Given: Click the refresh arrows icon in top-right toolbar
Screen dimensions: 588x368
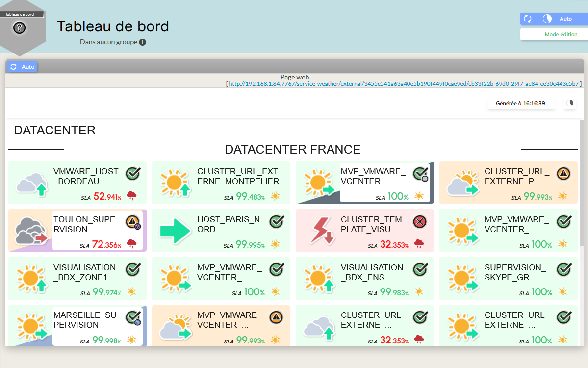Looking at the screenshot, I should [x=528, y=19].
